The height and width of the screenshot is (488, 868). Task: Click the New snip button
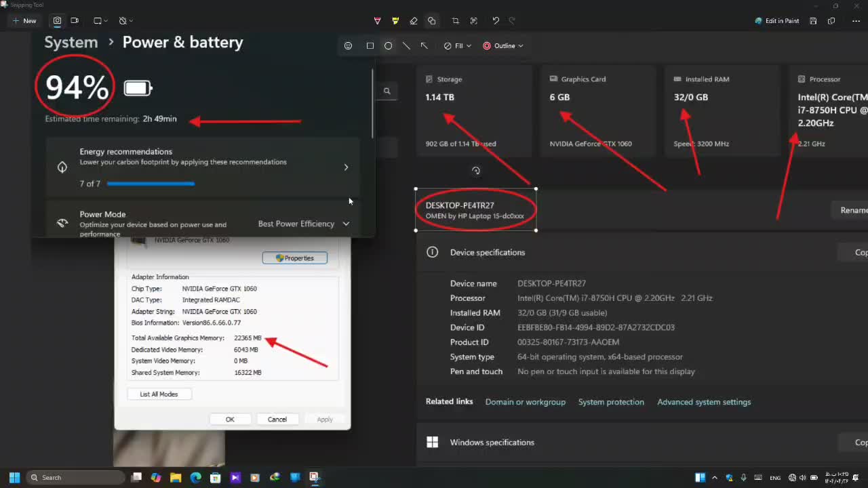point(24,21)
